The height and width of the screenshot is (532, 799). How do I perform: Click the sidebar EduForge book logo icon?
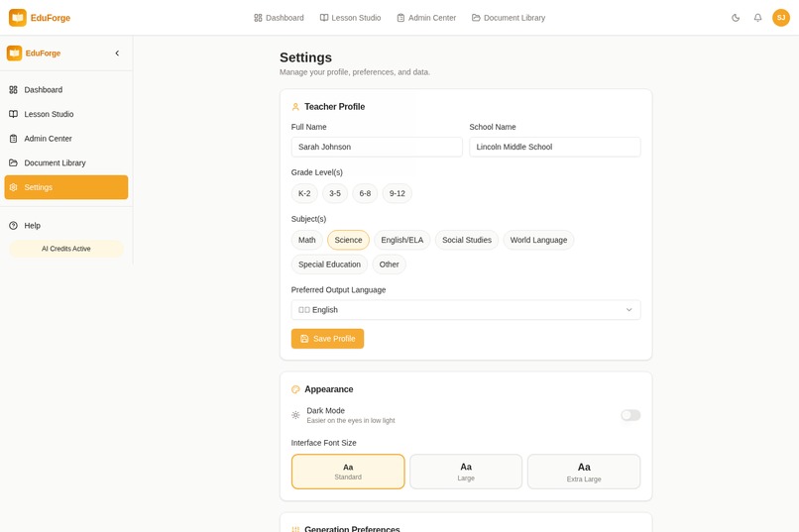click(x=14, y=53)
